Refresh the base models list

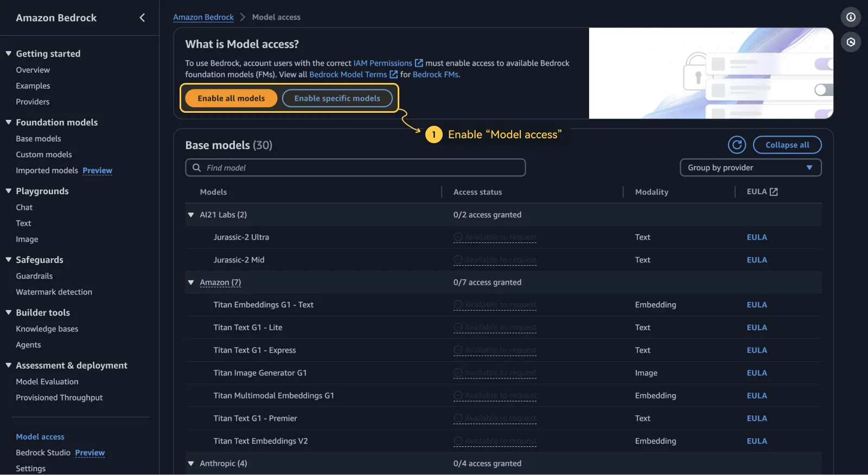(x=737, y=145)
